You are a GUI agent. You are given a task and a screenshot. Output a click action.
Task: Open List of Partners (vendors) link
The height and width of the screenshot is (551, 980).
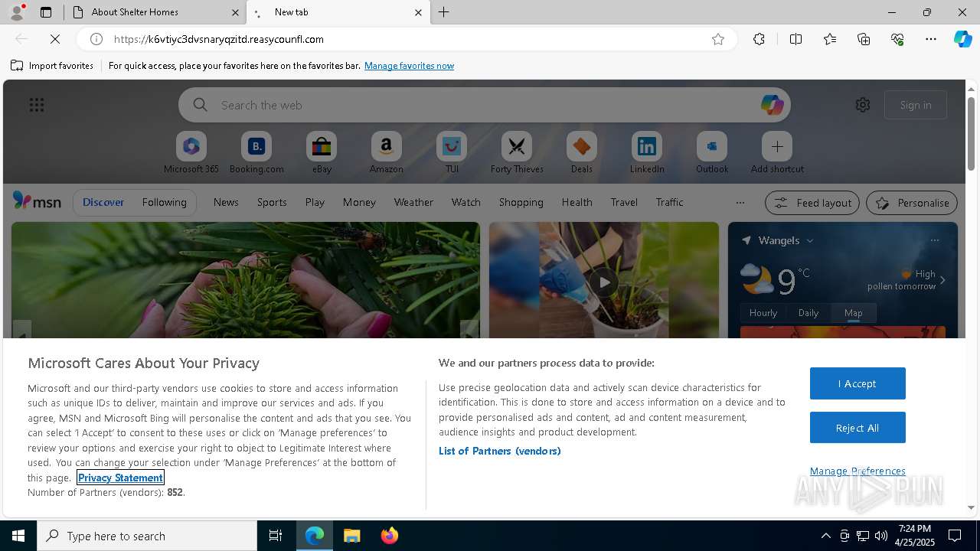[x=499, y=451]
